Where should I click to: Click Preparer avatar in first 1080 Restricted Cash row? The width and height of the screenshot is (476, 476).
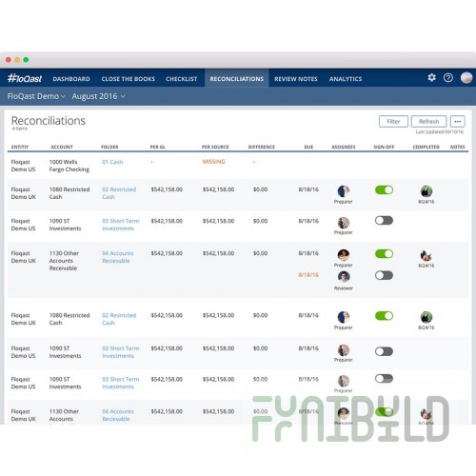[344, 191]
